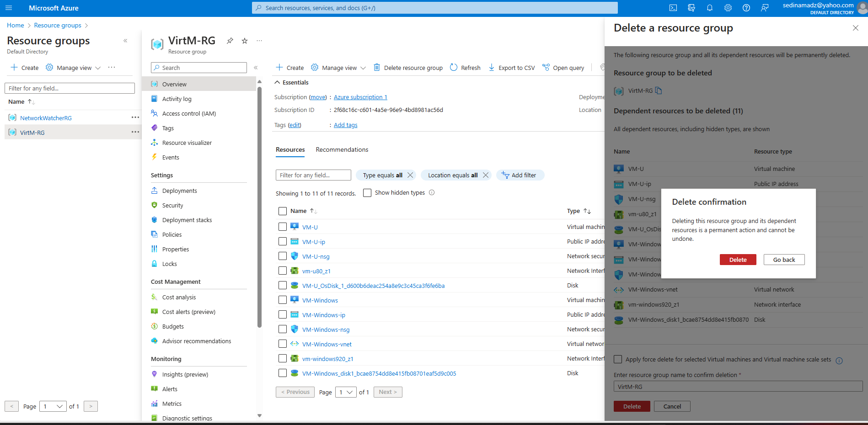Image resolution: width=868 pixels, height=425 pixels.
Task: Enable Apply force delete for virtual machines
Action: click(618, 359)
